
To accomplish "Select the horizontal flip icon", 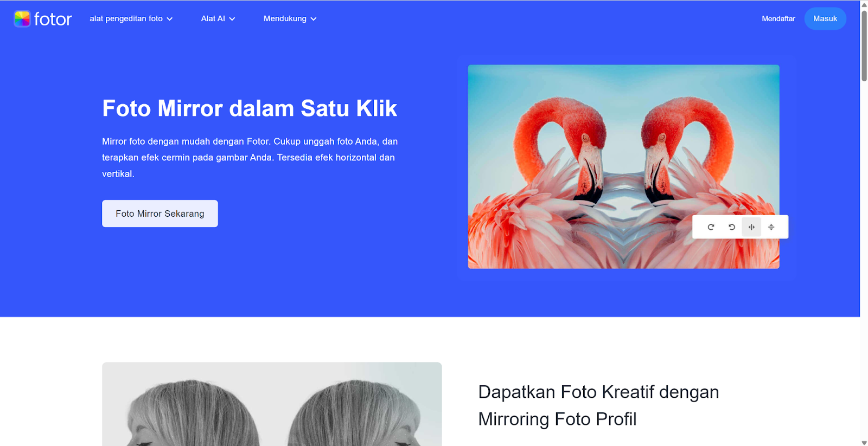I will 751,227.
